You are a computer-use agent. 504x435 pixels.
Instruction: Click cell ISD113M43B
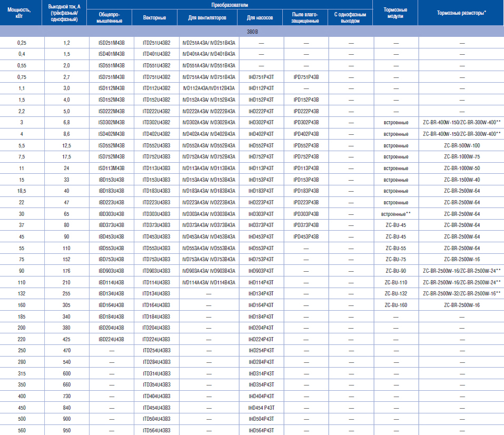click(x=112, y=168)
